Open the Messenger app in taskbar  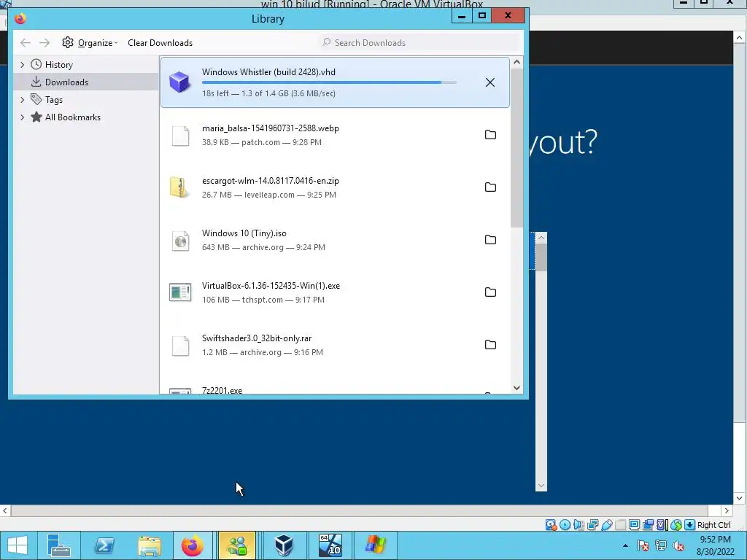coord(237,545)
